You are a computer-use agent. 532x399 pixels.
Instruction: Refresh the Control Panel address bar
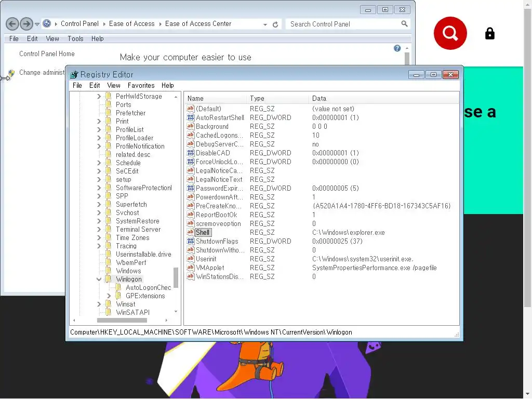pos(275,24)
